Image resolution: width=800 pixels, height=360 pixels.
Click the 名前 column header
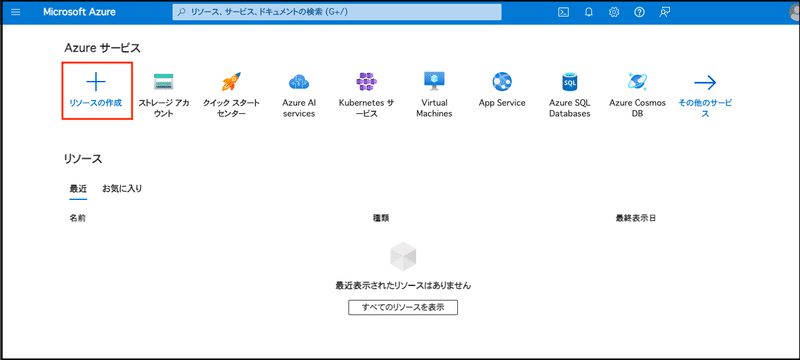coord(78,218)
